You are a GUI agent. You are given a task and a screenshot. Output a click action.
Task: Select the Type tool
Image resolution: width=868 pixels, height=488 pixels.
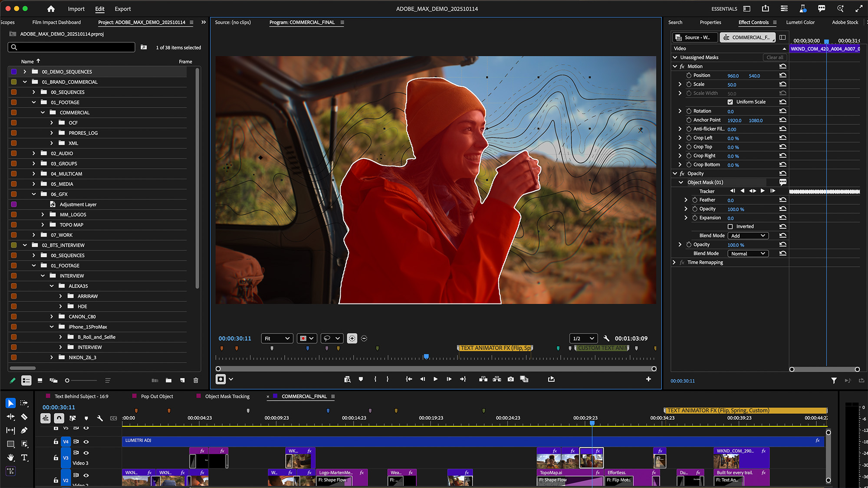pos(25,458)
